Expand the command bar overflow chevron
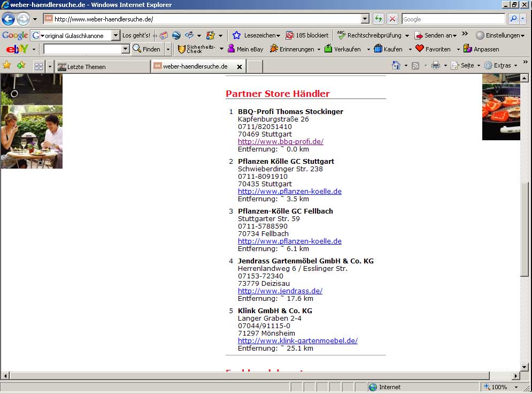 (525, 62)
